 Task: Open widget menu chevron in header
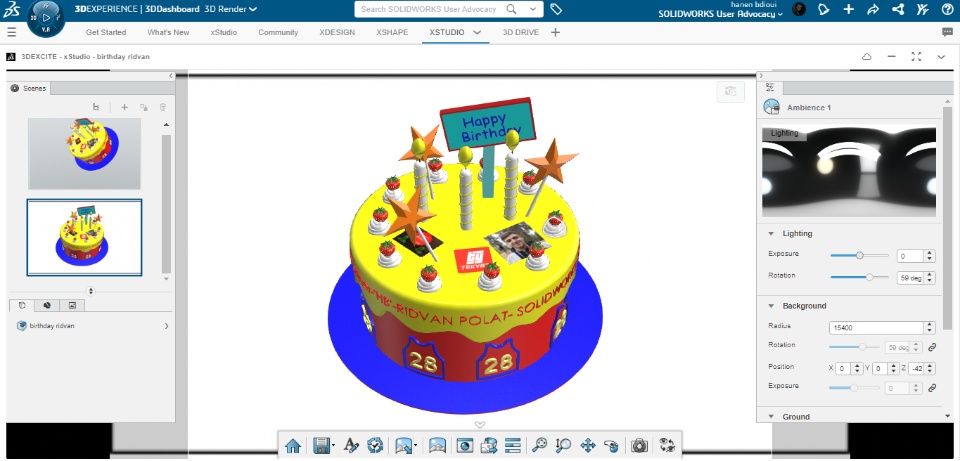(x=941, y=56)
